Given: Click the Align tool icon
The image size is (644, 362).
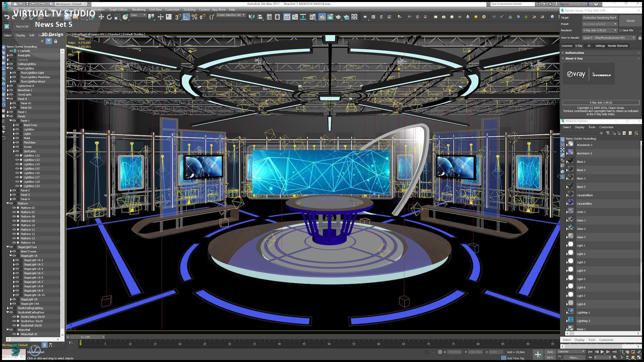Looking at the screenshot, I should coord(260,17).
